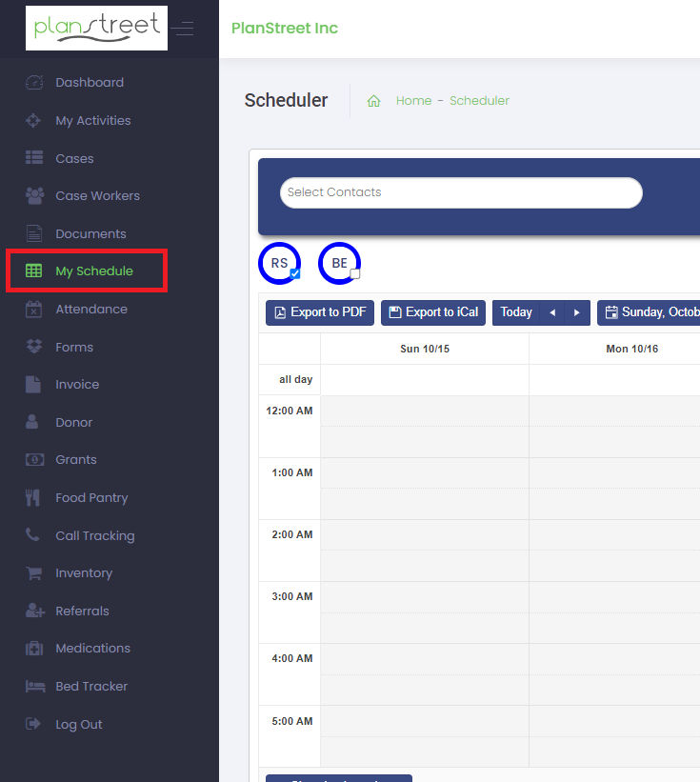Click Export to iCal button

click(433, 312)
